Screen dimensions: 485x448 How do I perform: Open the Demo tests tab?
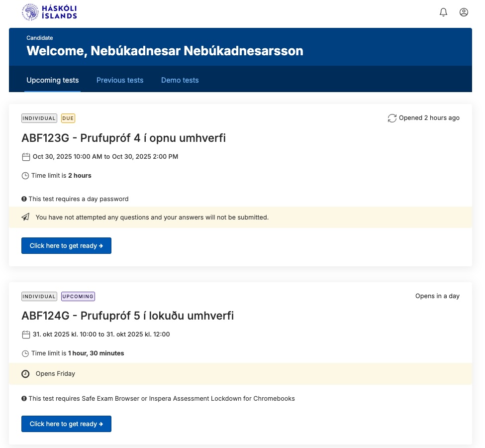(x=180, y=80)
